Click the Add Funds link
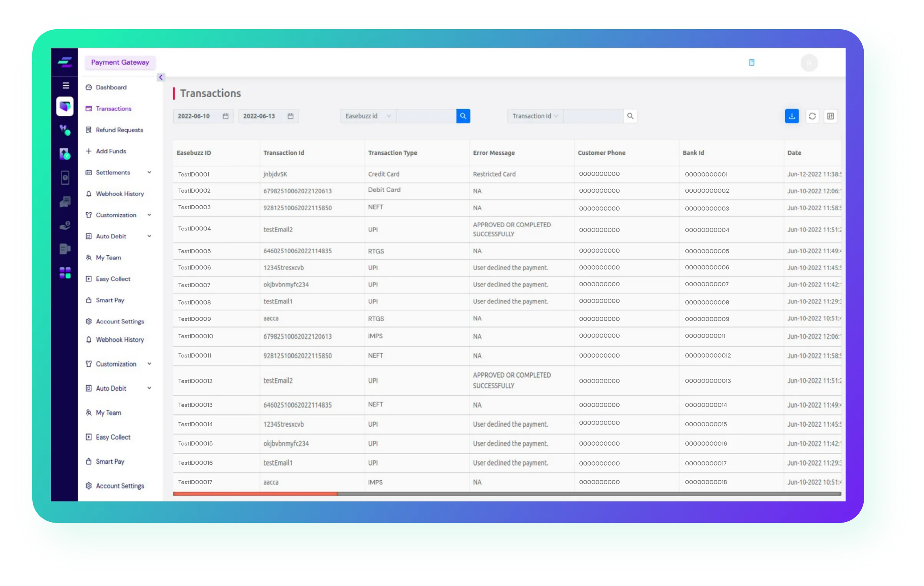924x586 pixels. tap(111, 151)
